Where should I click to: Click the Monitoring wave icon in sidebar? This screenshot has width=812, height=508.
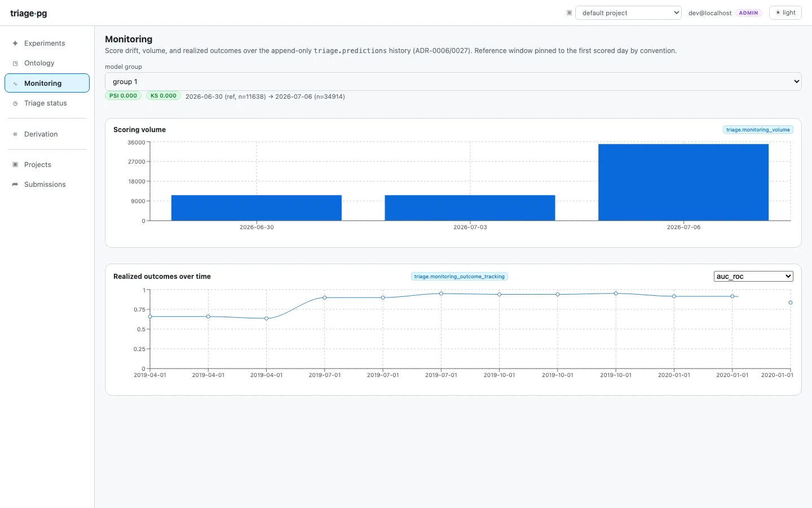click(15, 84)
